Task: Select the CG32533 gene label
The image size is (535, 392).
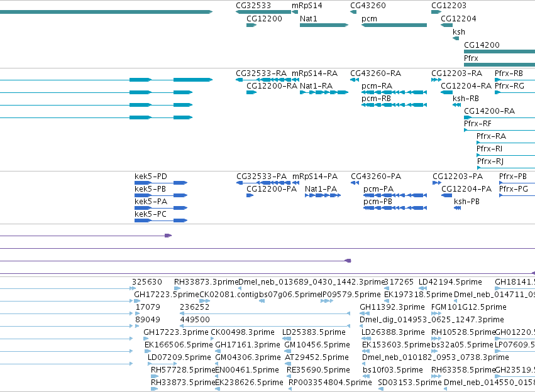Action: click(253, 6)
